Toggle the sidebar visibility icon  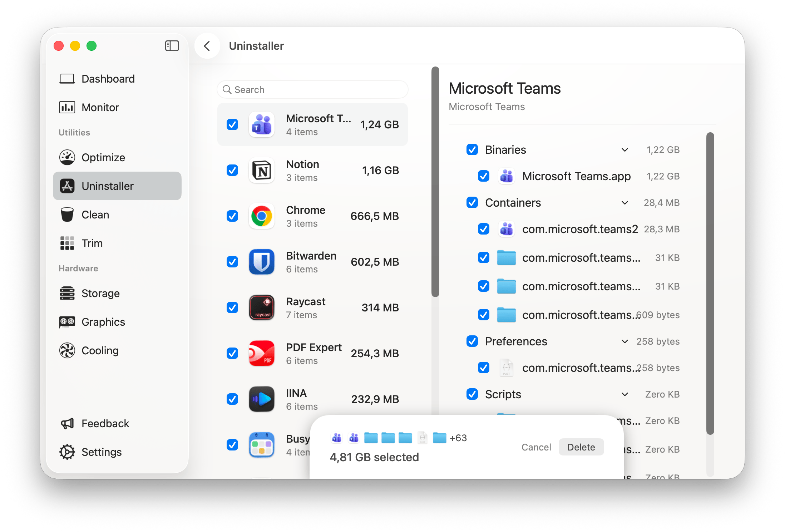[x=172, y=46]
